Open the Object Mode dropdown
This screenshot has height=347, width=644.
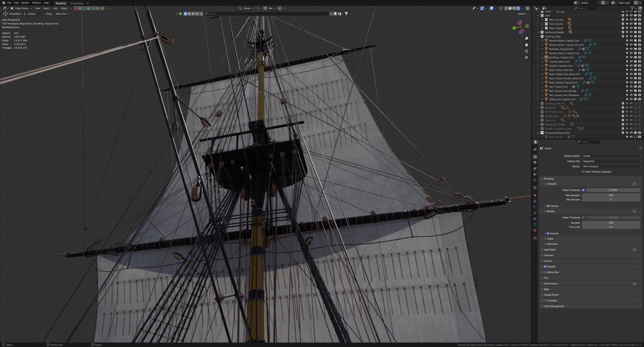coord(21,8)
